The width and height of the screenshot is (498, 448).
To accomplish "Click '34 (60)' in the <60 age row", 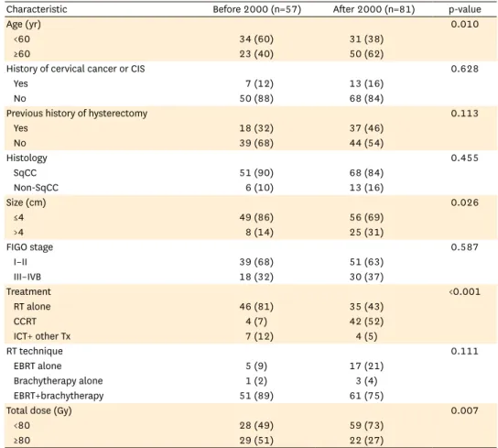I will 256,39.
